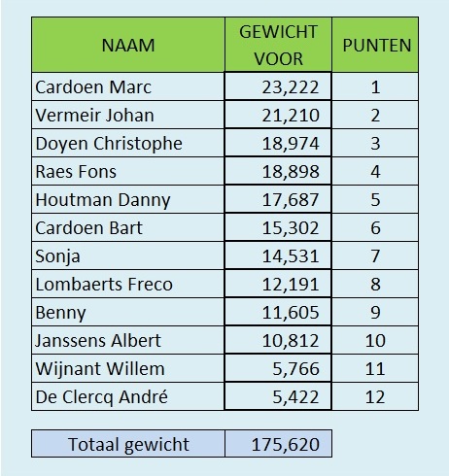Screen dimensions: 449x476
Task: Select the NAAM header cell
Action: 128,45
